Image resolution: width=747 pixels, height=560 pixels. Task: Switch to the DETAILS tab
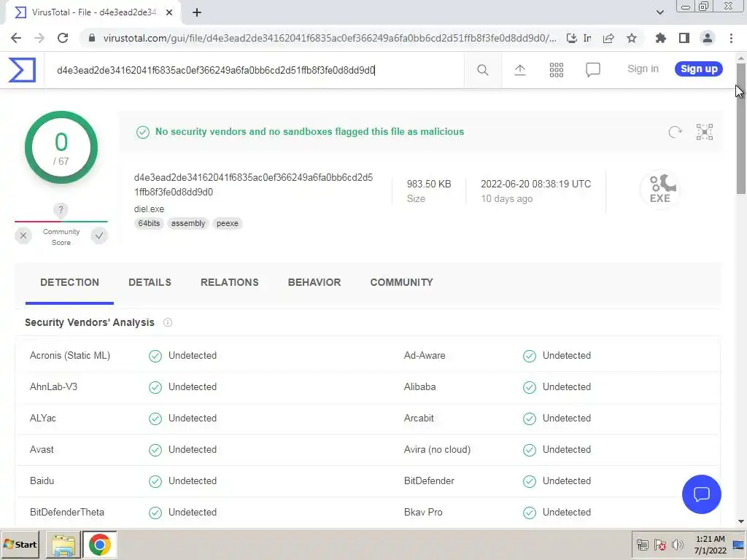pyautogui.click(x=150, y=282)
